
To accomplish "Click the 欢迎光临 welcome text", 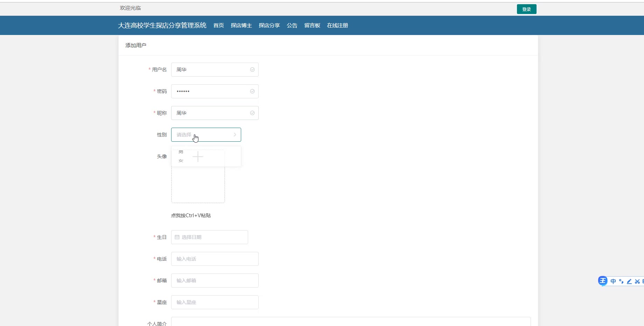I will tap(130, 8).
